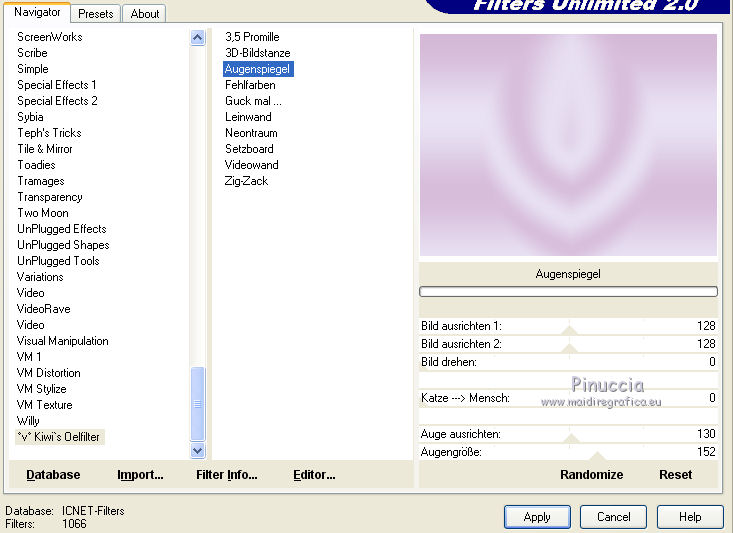Choose the Special Effects 2 category

[57, 101]
